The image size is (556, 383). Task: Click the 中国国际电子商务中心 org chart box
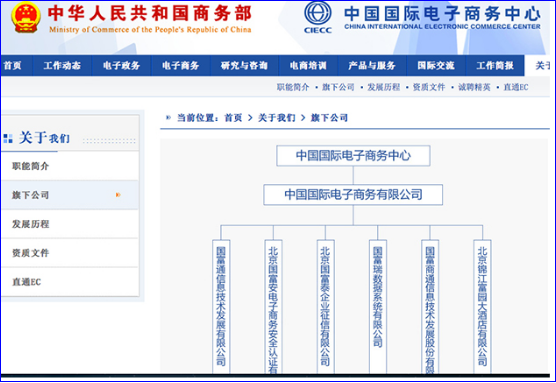click(x=353, y=156)
